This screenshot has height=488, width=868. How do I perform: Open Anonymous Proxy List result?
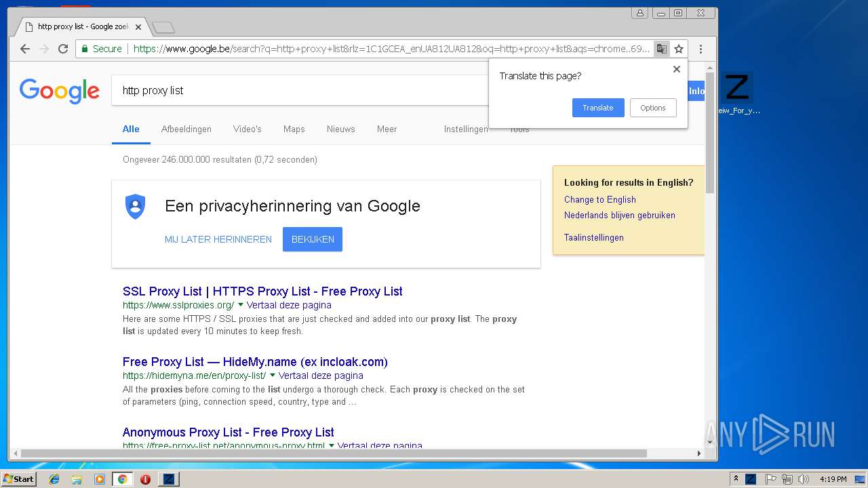229,432
